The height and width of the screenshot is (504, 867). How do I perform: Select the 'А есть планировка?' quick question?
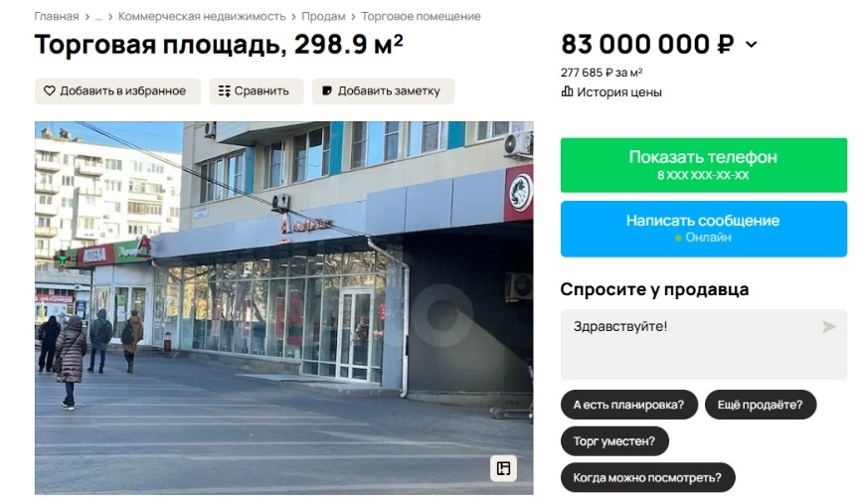628,405
